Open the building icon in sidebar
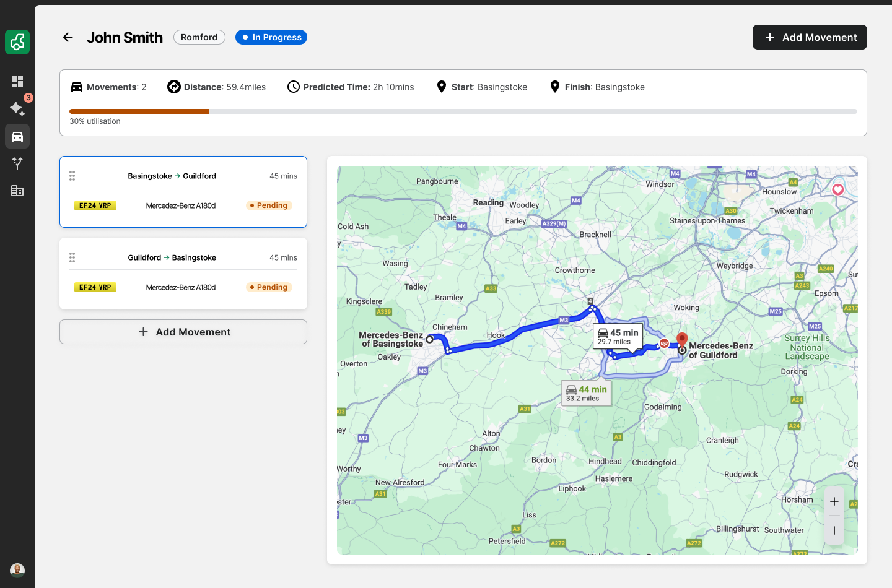Viewport: 892px width, 588px height. 17,191
